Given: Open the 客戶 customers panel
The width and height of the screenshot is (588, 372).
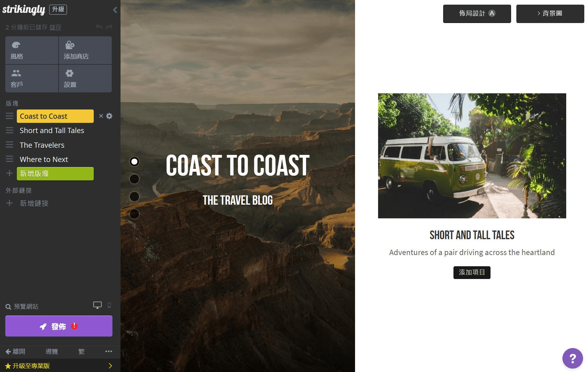Looking at the screenshot, I should (32, 78).
